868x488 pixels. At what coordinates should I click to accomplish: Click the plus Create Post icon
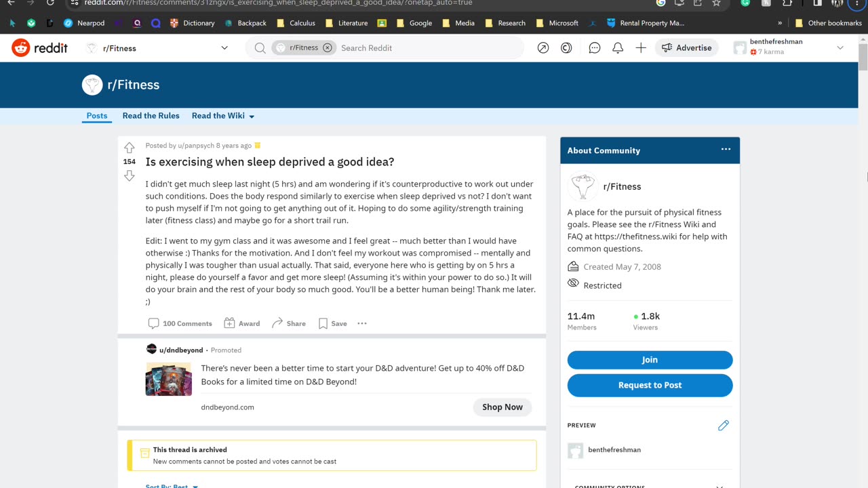point(641,48)
